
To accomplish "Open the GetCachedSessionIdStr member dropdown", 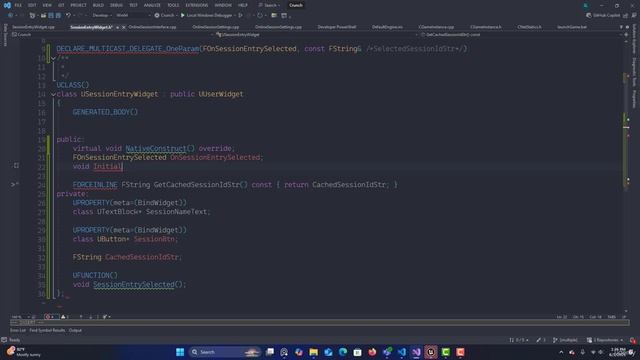I will 521,35.
